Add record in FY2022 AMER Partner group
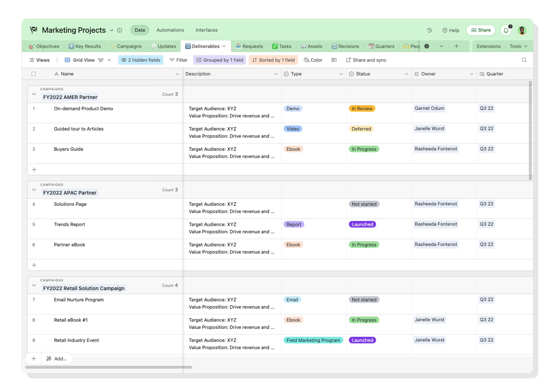 tap(34, 169)
